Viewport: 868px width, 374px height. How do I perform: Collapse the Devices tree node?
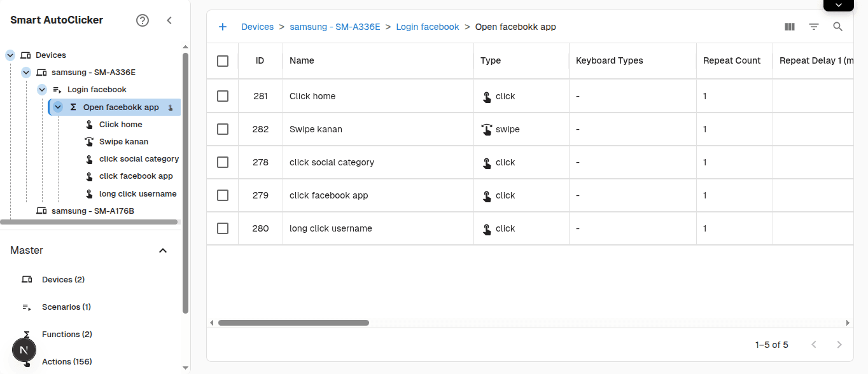[10, 55]
